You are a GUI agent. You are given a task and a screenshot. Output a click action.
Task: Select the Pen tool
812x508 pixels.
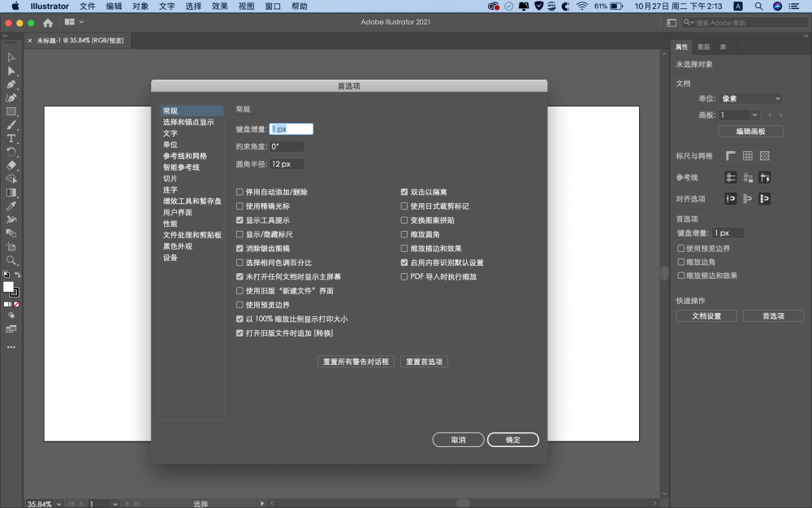point(11,85)
